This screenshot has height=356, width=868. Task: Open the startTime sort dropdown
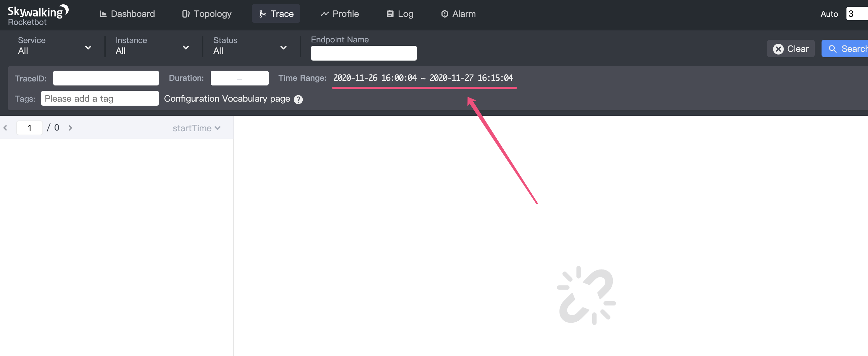click(196, 128)
